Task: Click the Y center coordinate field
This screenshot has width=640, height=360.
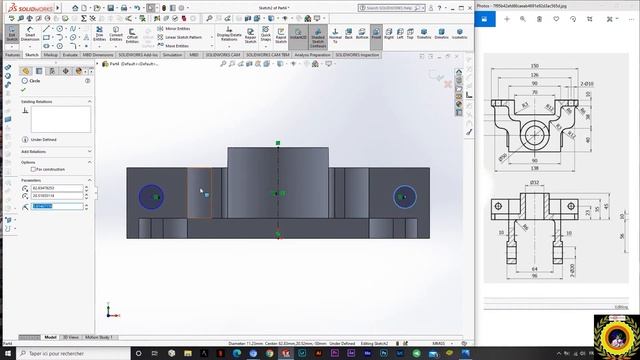Action: [x=57, y=196]
